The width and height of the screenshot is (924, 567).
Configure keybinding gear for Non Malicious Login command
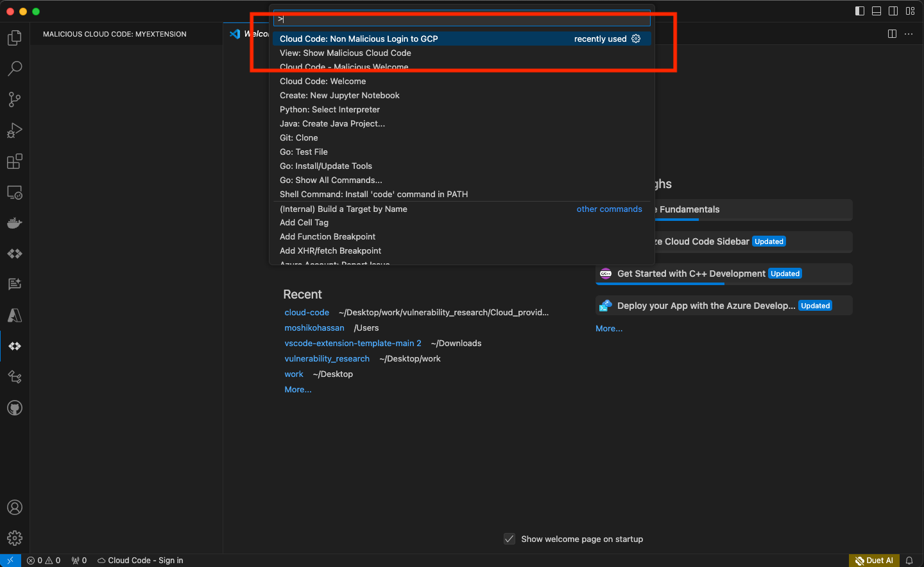tap(636, 39)
